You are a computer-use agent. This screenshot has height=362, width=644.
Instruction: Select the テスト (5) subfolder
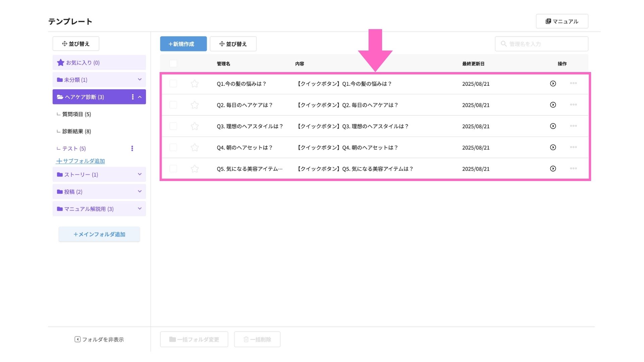coord(74,148)
